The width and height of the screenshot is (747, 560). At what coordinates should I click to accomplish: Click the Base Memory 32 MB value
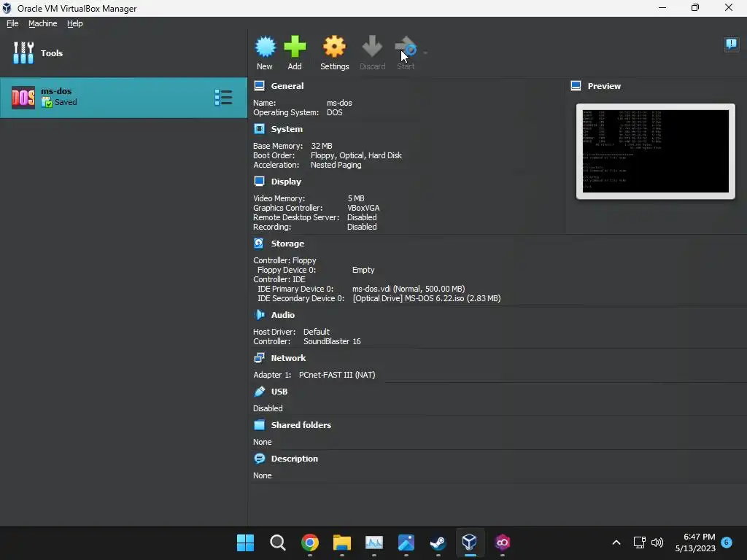tap(322, 146)
